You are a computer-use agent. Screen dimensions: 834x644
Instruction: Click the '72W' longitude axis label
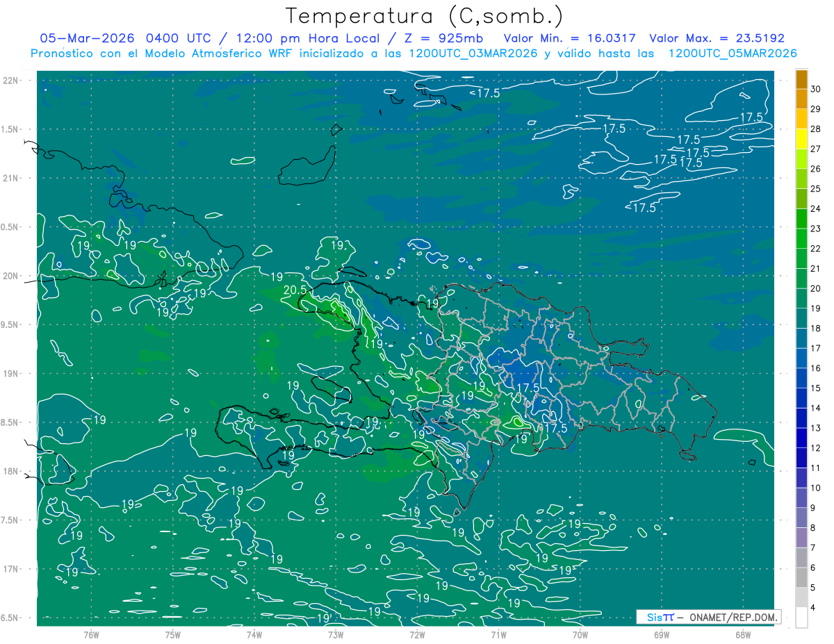[x=417, y=634]
